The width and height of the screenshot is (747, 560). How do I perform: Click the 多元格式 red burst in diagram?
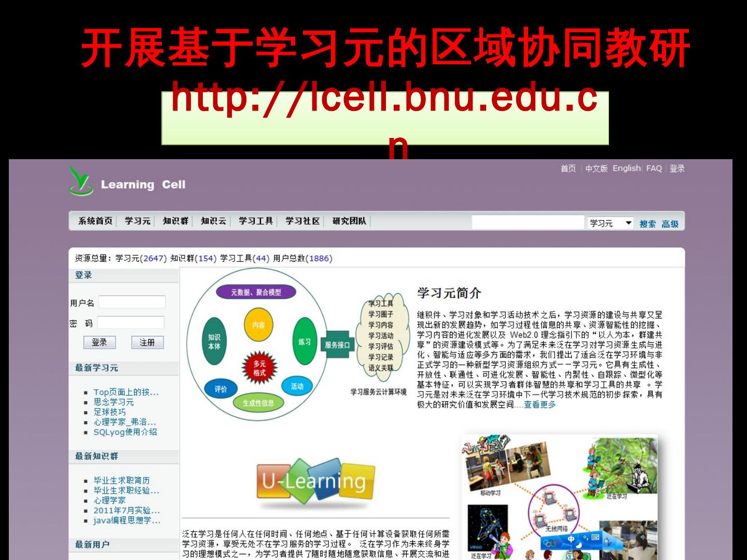259,368
